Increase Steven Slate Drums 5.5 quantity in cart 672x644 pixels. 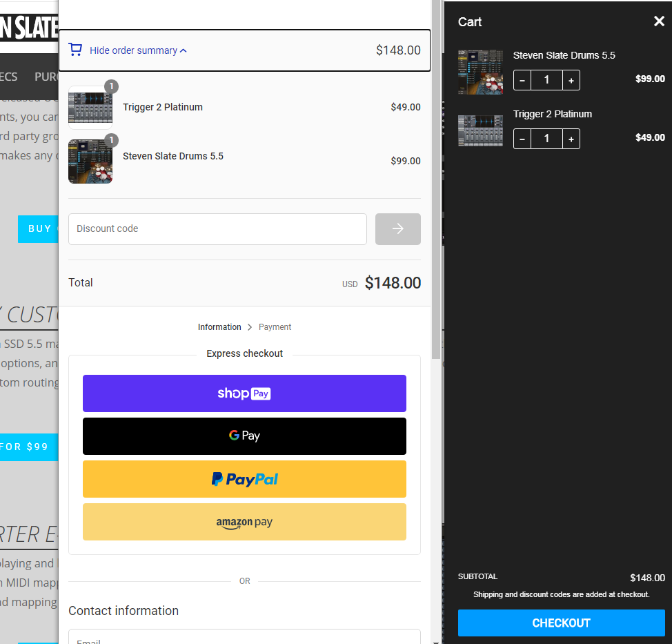571,80
